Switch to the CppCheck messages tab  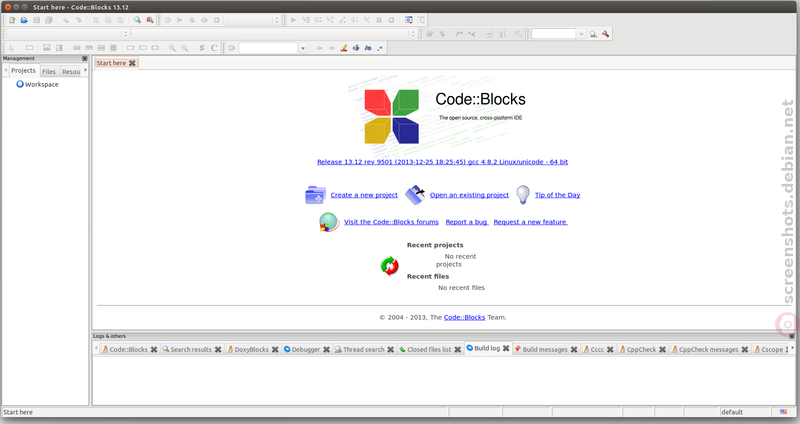[708, 350]
